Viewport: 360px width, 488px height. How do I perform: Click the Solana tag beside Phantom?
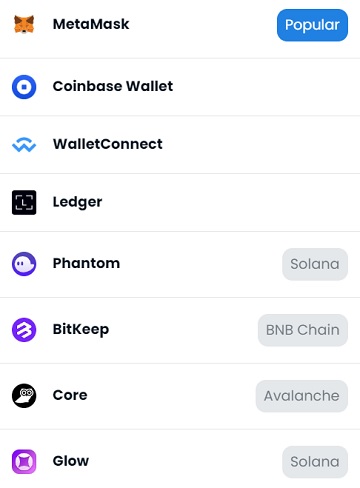315,264
